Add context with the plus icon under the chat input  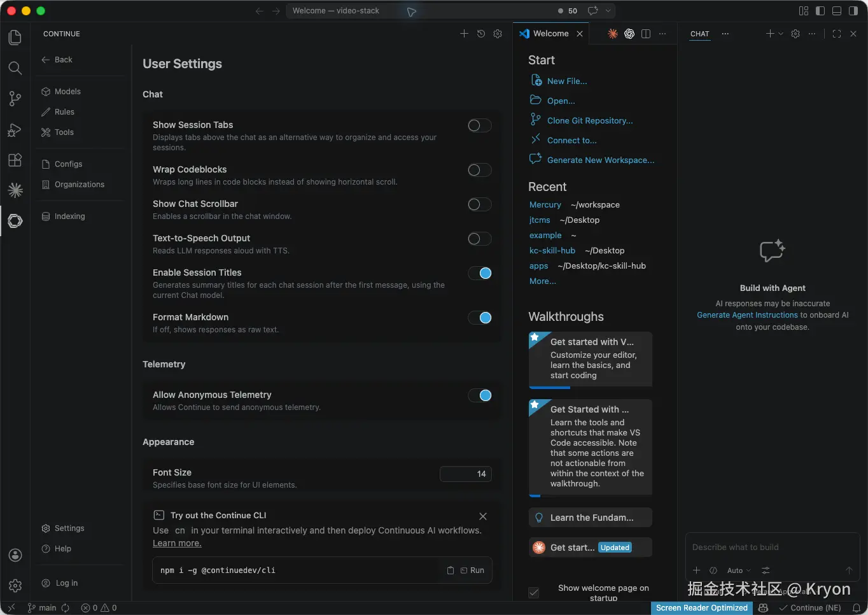[696, 570]
